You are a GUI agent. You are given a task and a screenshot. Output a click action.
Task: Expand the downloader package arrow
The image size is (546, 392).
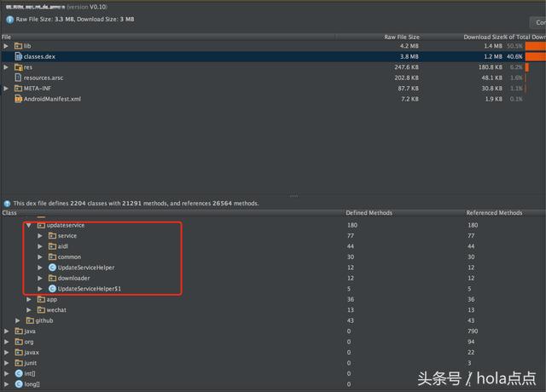[x=40, y=279]
